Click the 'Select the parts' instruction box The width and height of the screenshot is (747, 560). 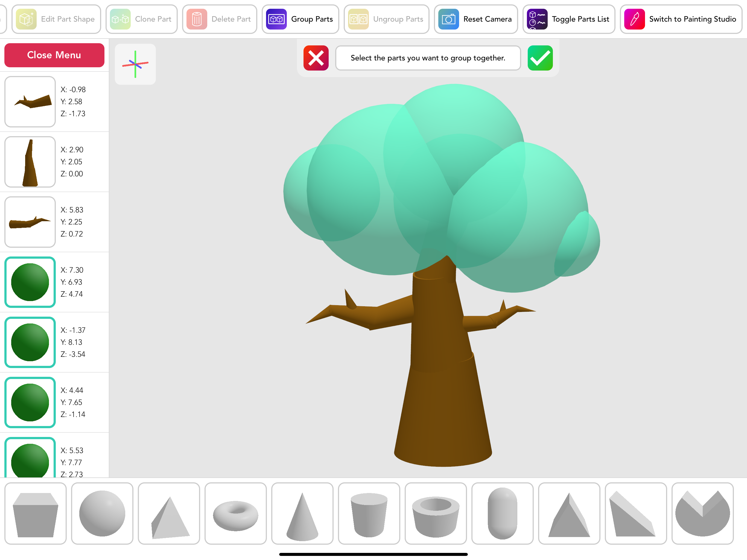[428, 58]
